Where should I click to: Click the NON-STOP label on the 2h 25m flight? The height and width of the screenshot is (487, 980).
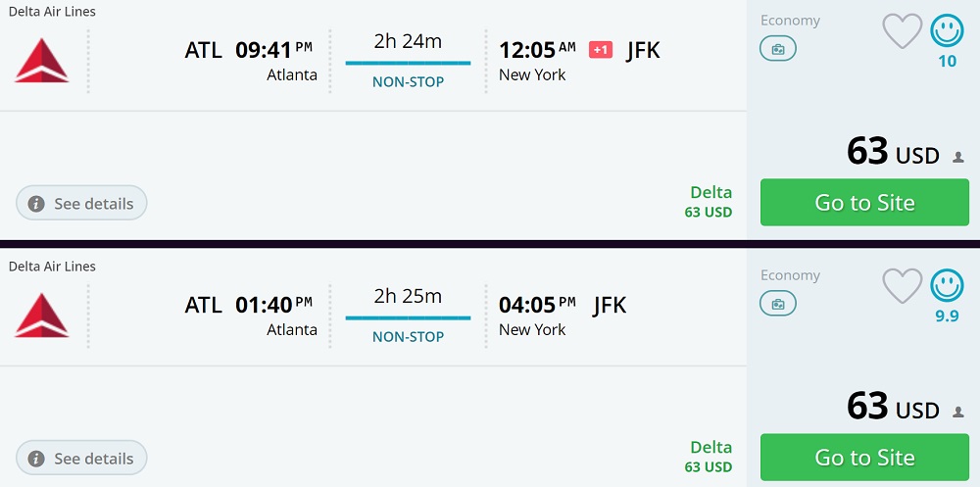(x=408, y=337)
